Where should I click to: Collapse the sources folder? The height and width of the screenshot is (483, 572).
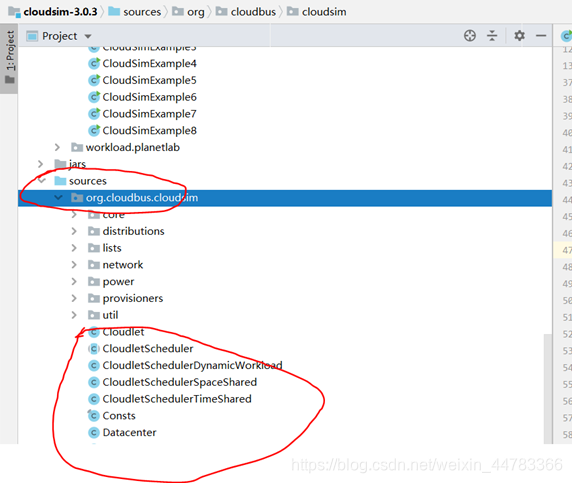tap(41, 181)
